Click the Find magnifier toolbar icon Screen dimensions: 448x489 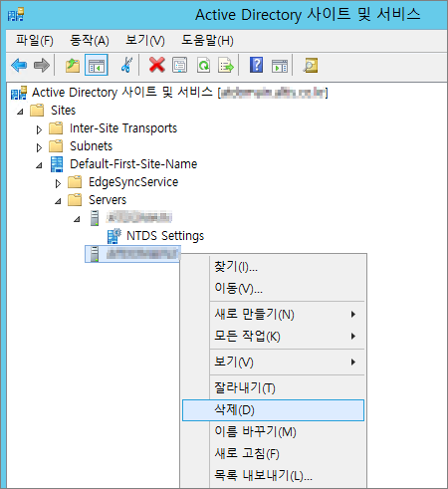[311, 65]
